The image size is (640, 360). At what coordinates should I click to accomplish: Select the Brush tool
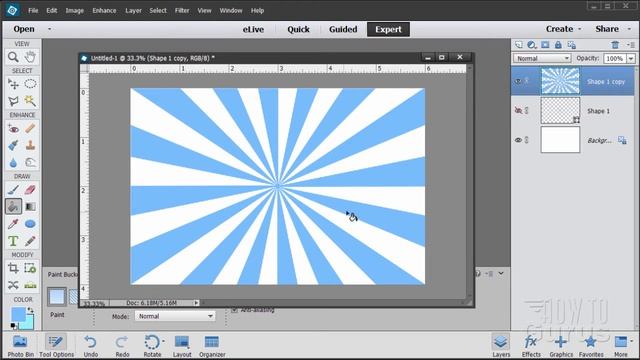pyautogui.click(x=13, y=190)
